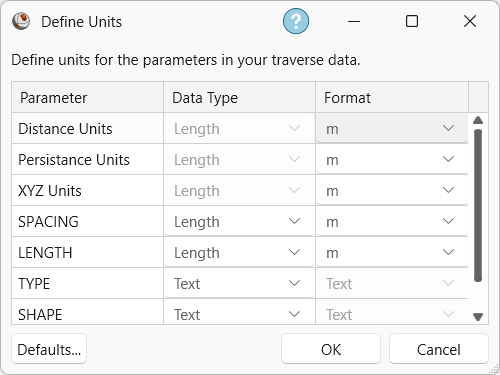The width and height of the screenshot is (500, 375).
Task: Close the Define Units dialog
Action: pos(470,21)
